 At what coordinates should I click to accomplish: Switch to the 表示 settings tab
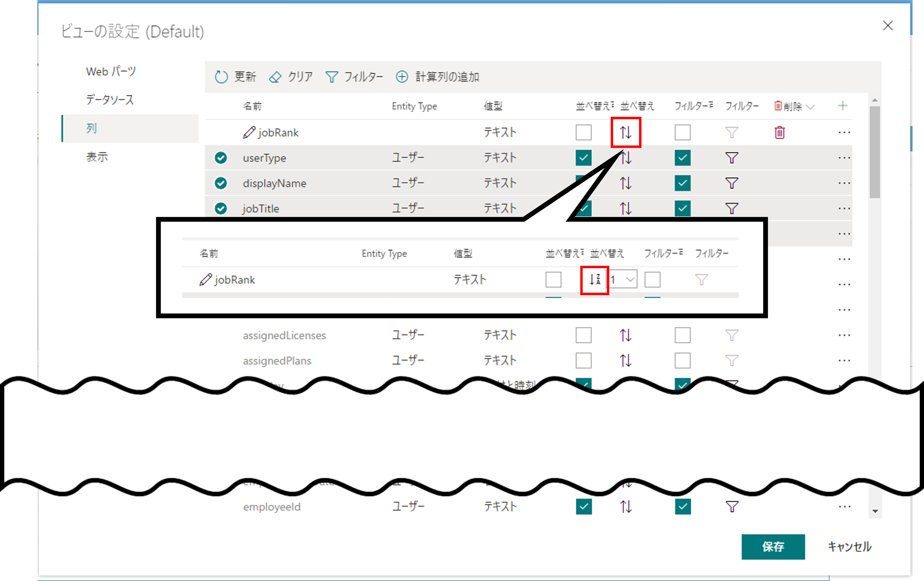point(97,157)
